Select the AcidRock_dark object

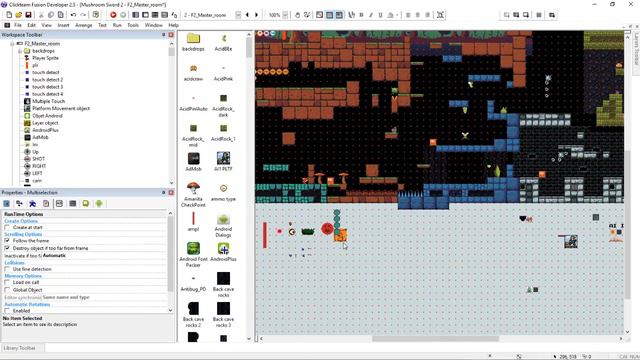(x=223, y=105)
